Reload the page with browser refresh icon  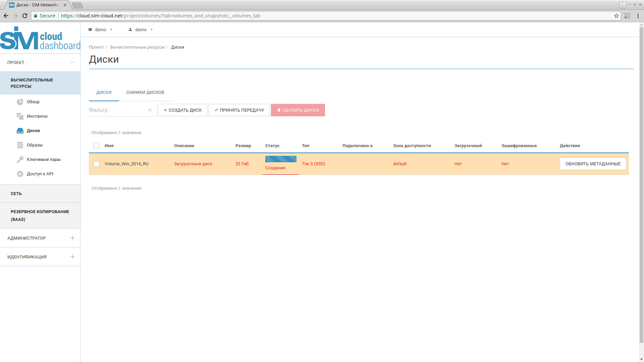pyautogui.click(x=25, y=16)
